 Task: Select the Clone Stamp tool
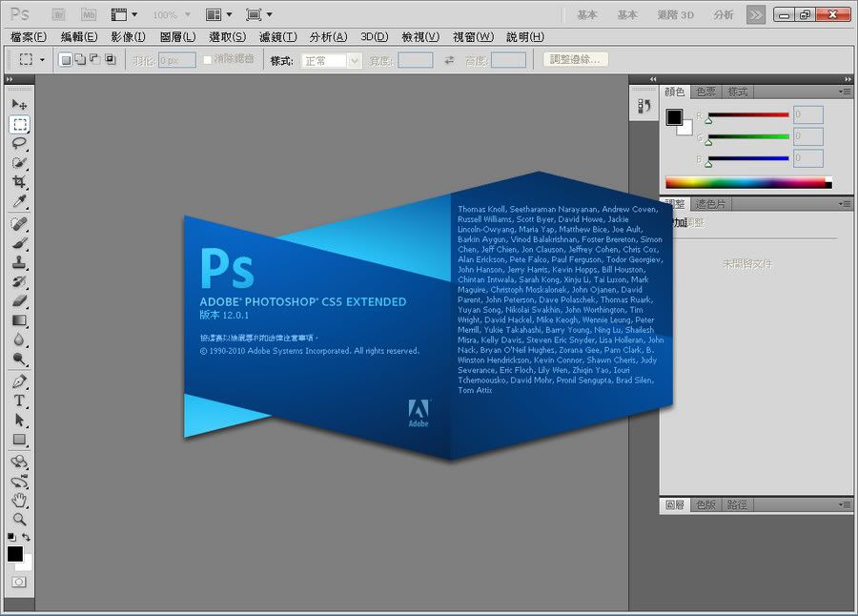point(20,262)
